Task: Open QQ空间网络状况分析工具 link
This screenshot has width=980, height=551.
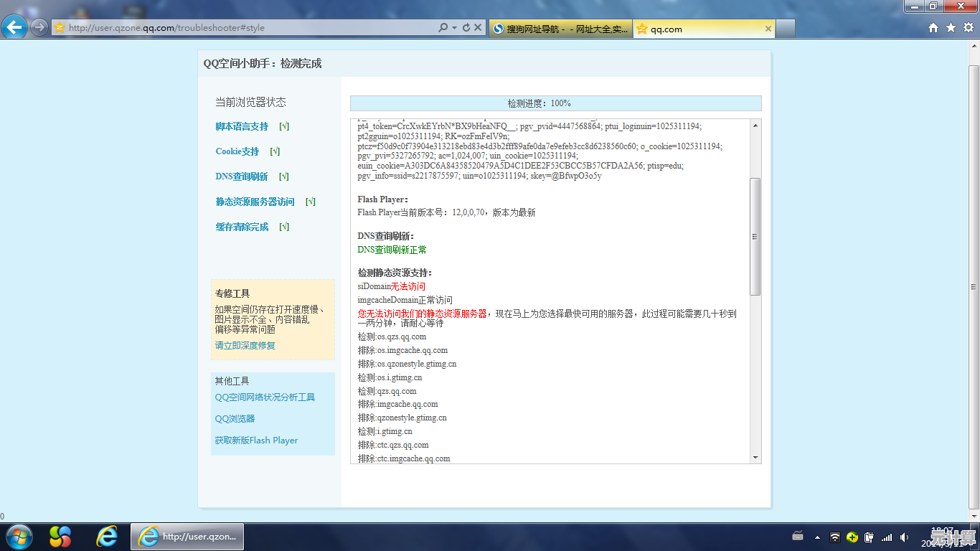Action: pyautogui.click(x=265, y=397)
